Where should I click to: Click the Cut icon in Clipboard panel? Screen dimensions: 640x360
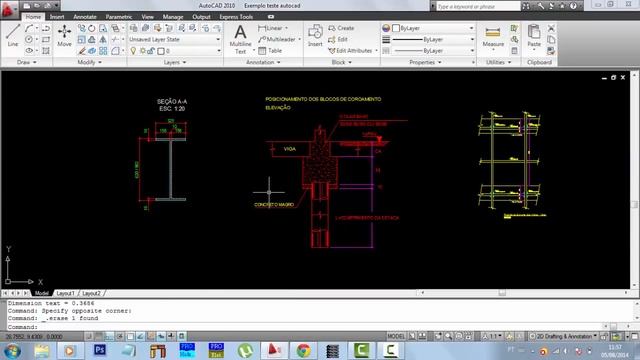(551, 28)
